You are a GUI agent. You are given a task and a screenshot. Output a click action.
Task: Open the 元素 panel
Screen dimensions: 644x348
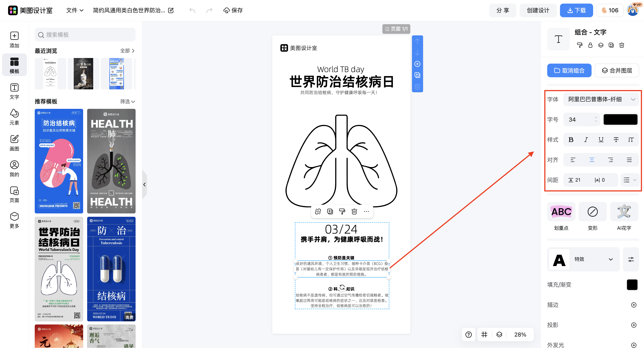tap(14, 117)
